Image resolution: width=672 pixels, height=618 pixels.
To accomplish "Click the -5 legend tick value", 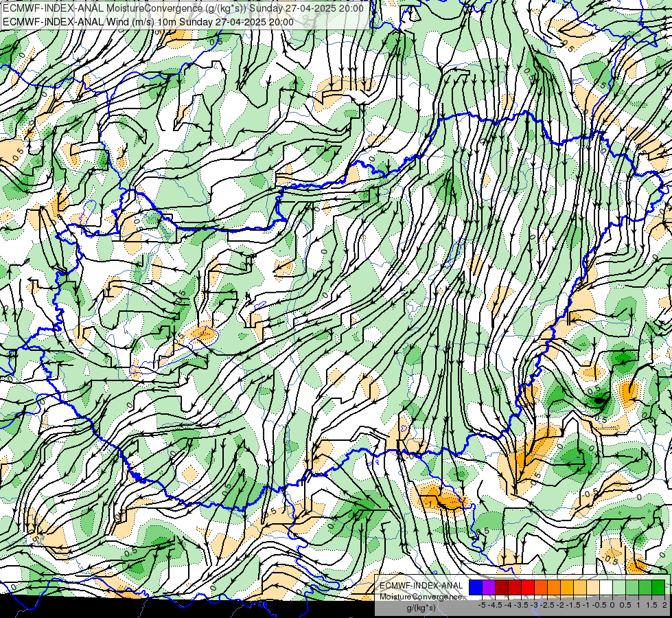I will [x=482, y=605].
